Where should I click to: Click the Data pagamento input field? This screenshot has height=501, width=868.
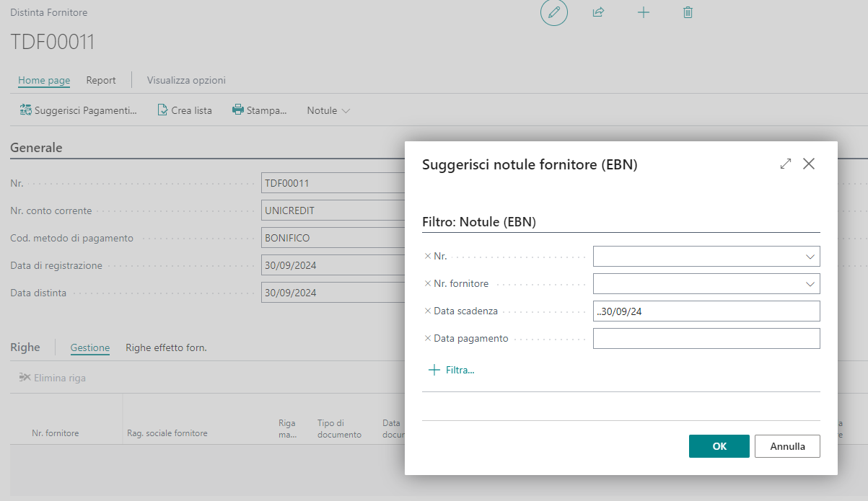[x=706, y=338]
